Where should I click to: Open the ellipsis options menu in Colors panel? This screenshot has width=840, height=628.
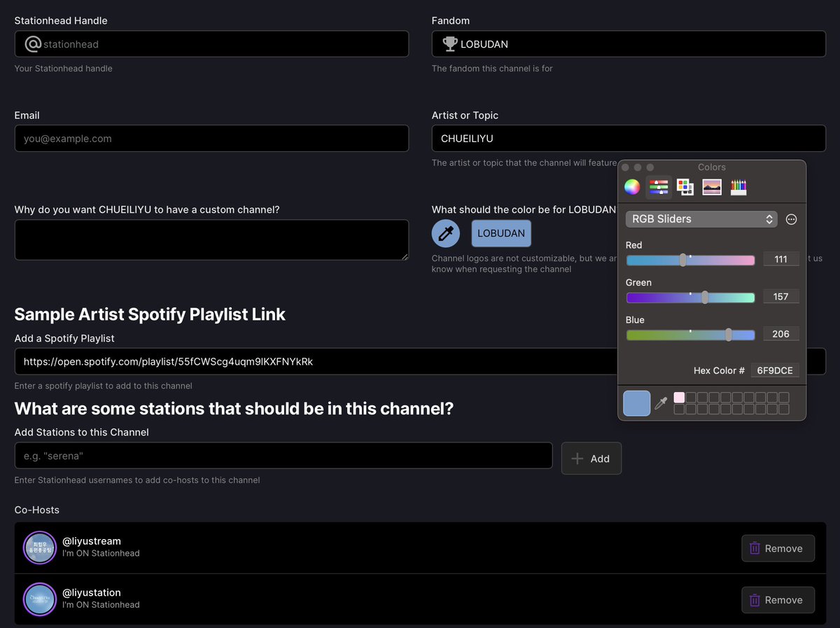click(x=791, y=219)
